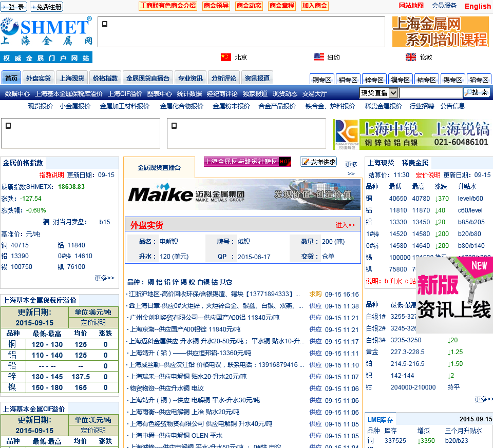Filter listings by 钴 category
Image resolution: width=493 pixels, height=448 pixels.
click(215, 282)
